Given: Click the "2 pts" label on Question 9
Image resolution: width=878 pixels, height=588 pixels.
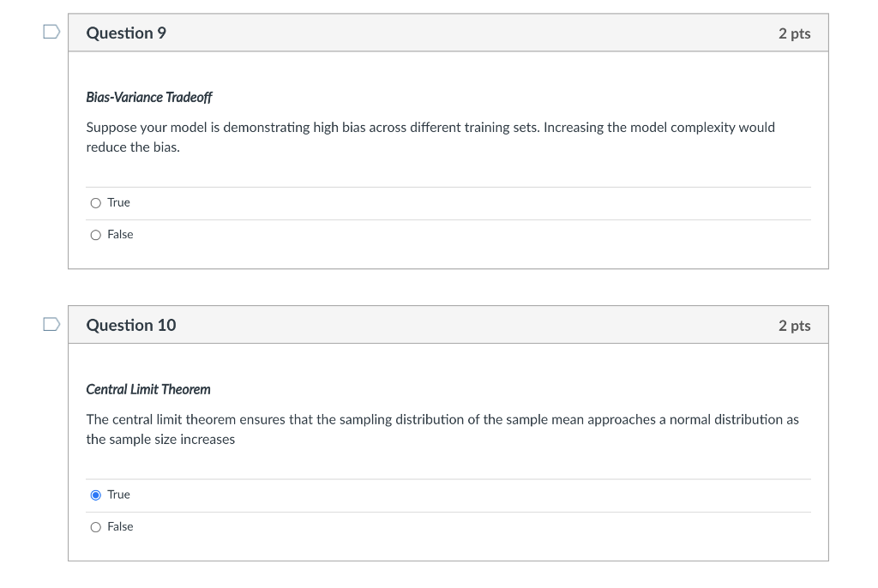Looking at the screenshot, I should (x=794, y=33).
